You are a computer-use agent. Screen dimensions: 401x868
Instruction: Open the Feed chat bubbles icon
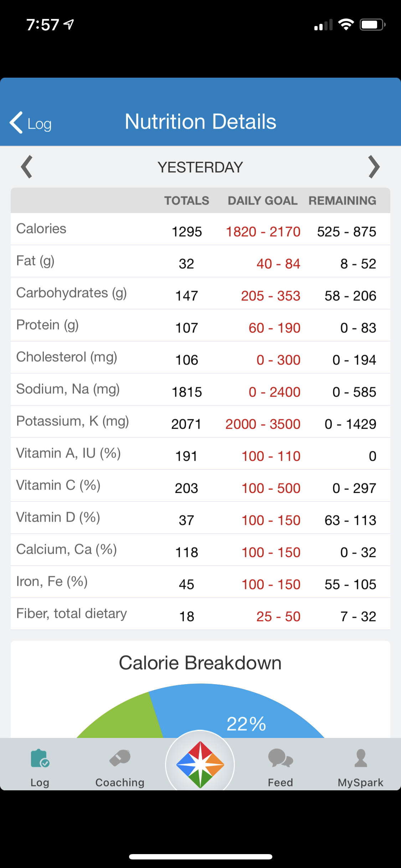click(281, 758)
